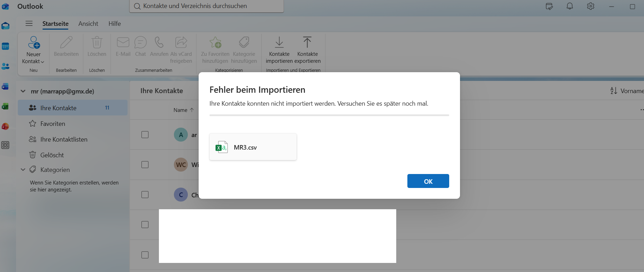Click the Anrufen phone icon
644x272 pixels.
point(159,42)
